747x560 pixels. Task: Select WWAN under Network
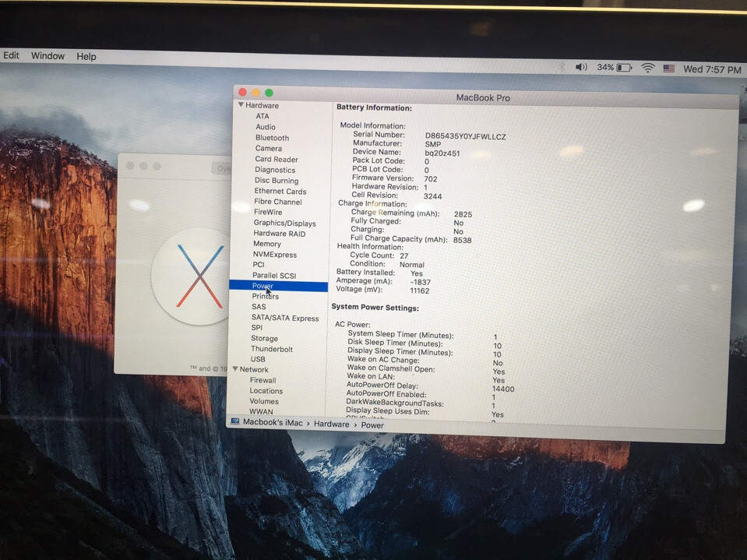point(261,411)
